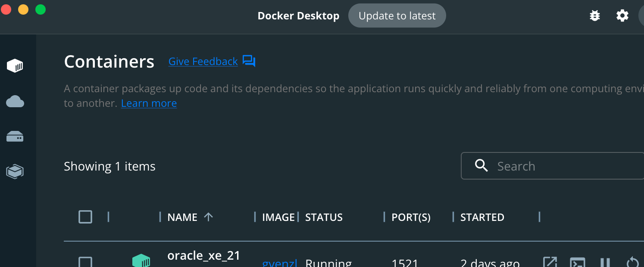Open the Images cloud sidebar icon
Viewport: 644px width, 267px height.
tap(15, 102)
